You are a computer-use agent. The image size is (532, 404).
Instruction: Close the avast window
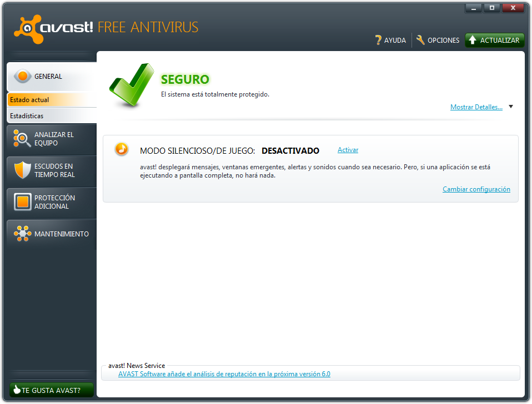513,8
